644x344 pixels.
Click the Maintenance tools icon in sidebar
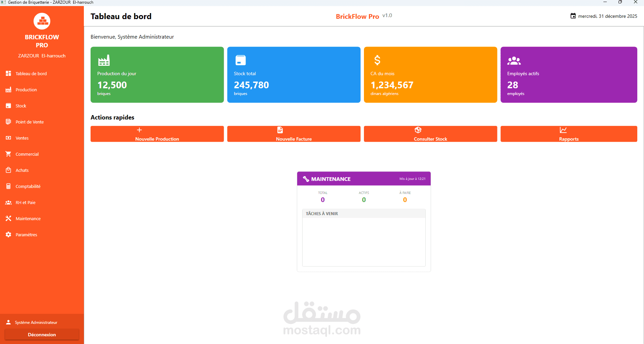coord(8,218)
